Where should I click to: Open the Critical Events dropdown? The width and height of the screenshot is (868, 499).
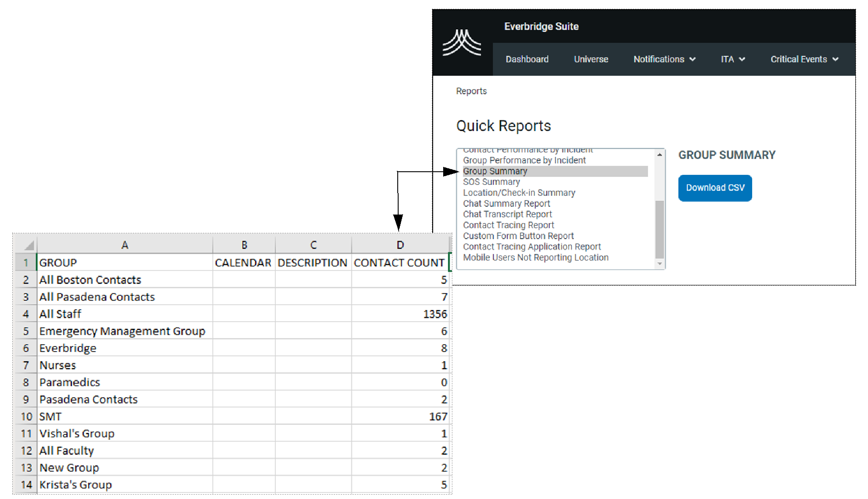[804, 59]
